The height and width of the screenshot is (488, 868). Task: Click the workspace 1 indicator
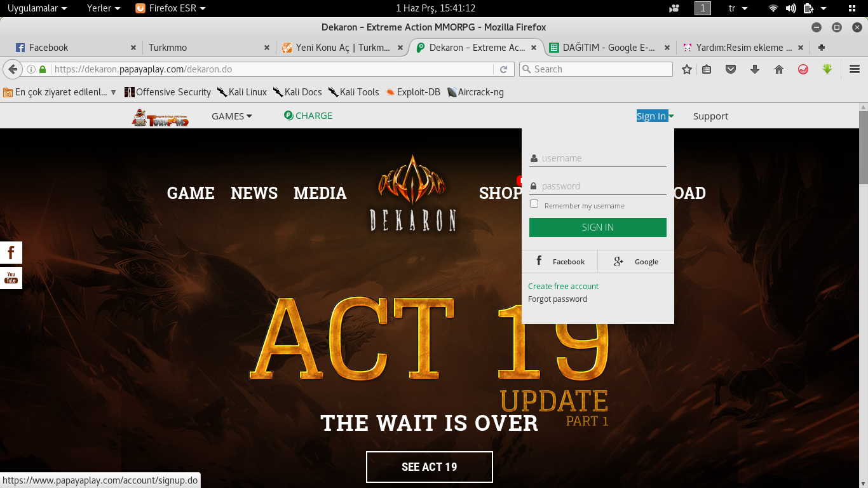(703, 8)
